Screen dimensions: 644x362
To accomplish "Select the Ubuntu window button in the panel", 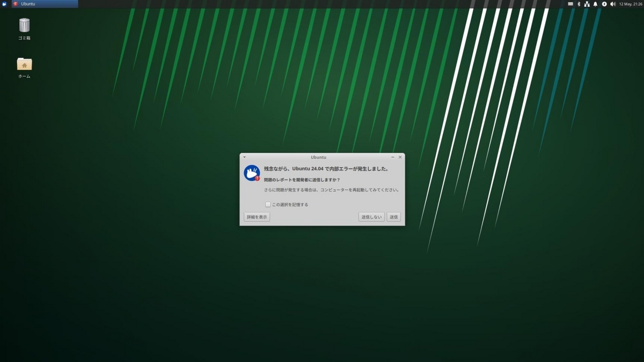I will pos(45,4).
